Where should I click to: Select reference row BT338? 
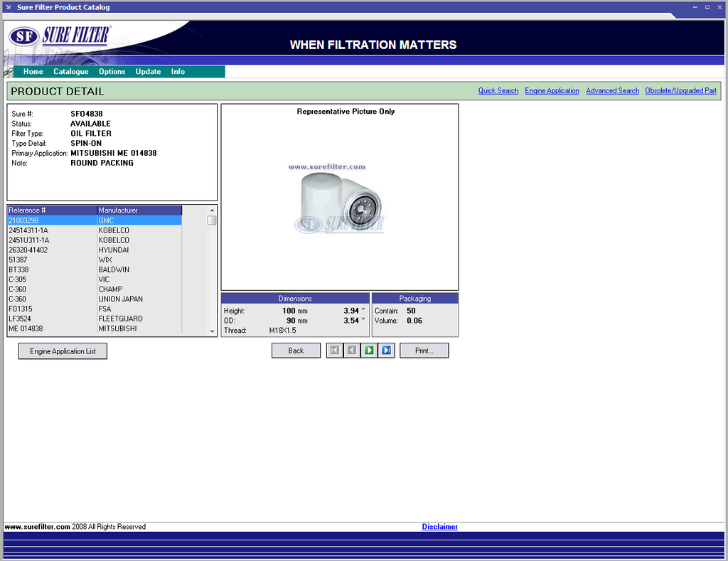(x=95, y=269)
